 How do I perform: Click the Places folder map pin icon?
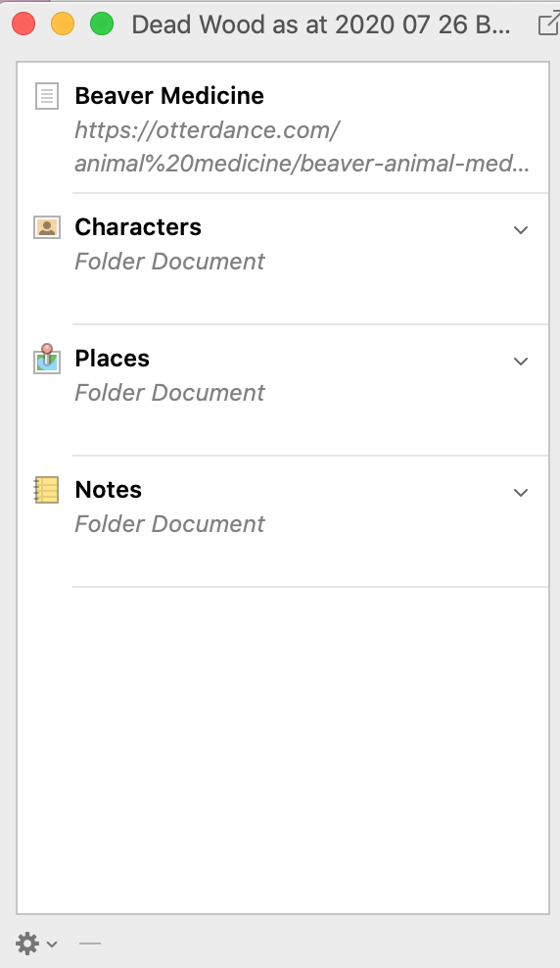pyautogui.click(x=47, y=359)
